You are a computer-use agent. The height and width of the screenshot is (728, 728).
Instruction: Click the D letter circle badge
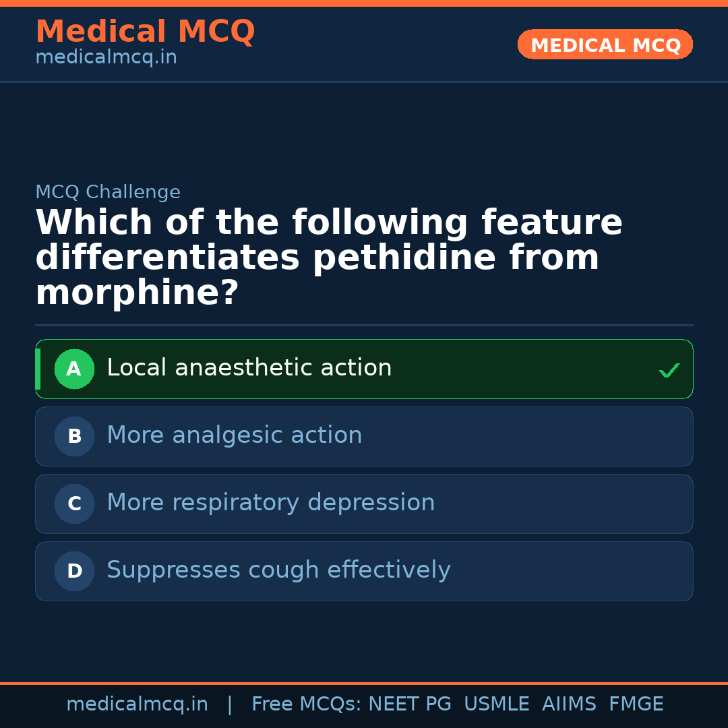[74, 571]
